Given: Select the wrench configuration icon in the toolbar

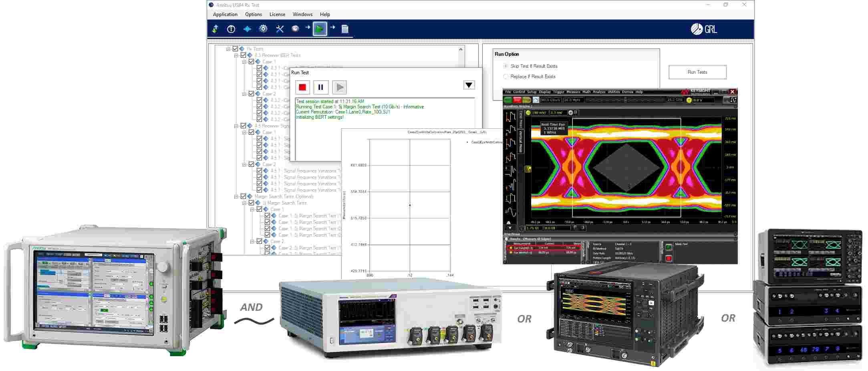Looking at the screenshot, I should [x=280, y=29].
